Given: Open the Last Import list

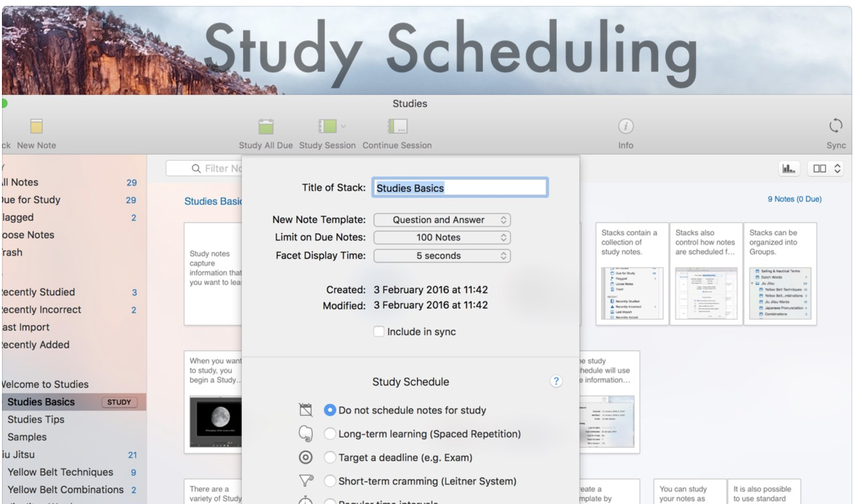Looking at the screenshot, I should pyautogui.click(x=74, y=327).
